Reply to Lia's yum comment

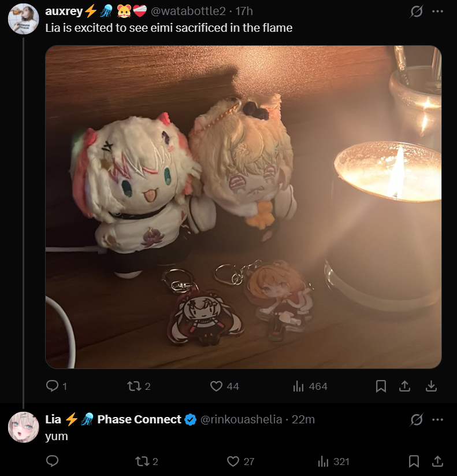pos(52,461)
